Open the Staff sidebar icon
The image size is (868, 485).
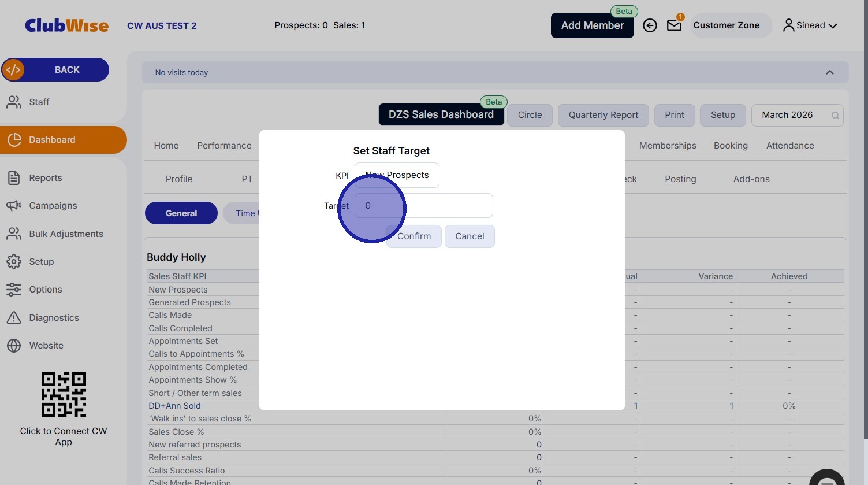tap(14, 102)
